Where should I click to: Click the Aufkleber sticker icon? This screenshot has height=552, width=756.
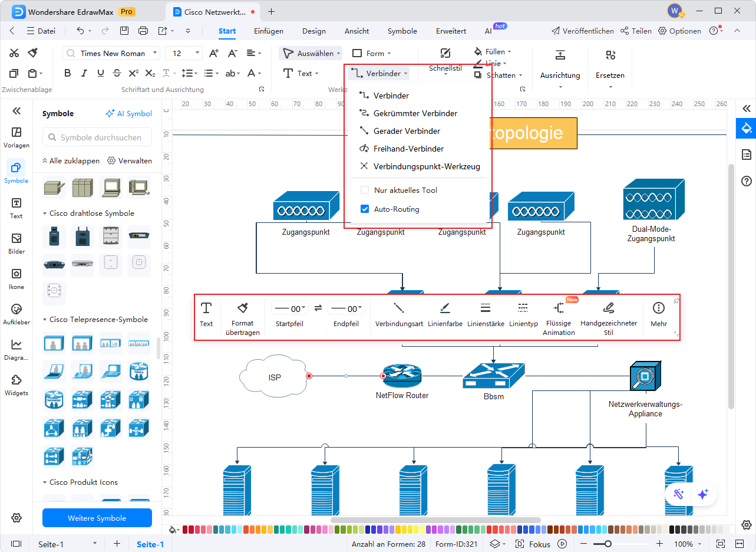[16, 314]
